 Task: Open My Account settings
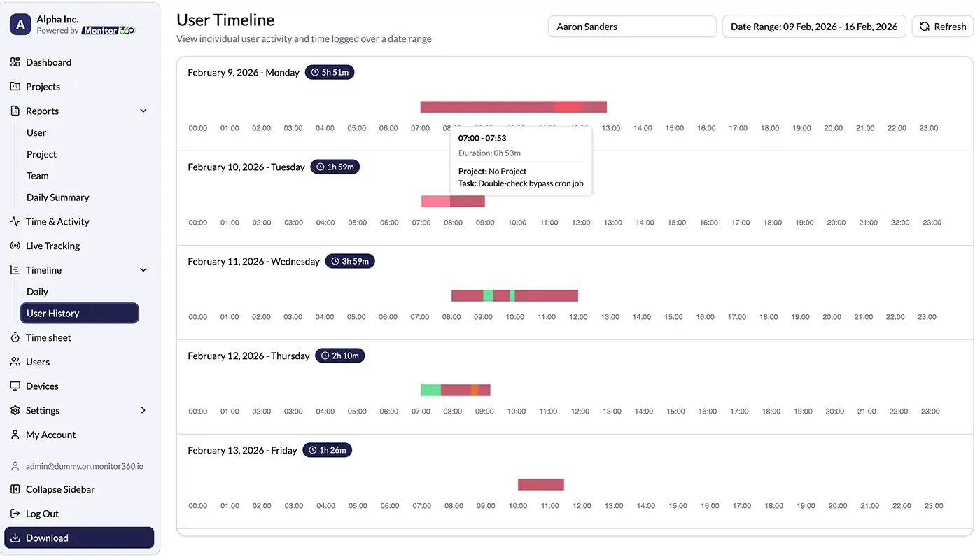(51, 434)
